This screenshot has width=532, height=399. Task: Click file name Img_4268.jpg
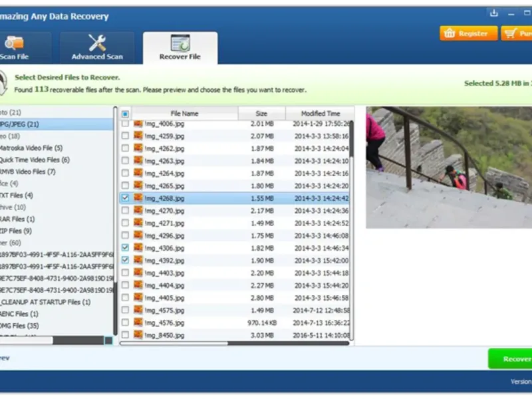point(164,198)
